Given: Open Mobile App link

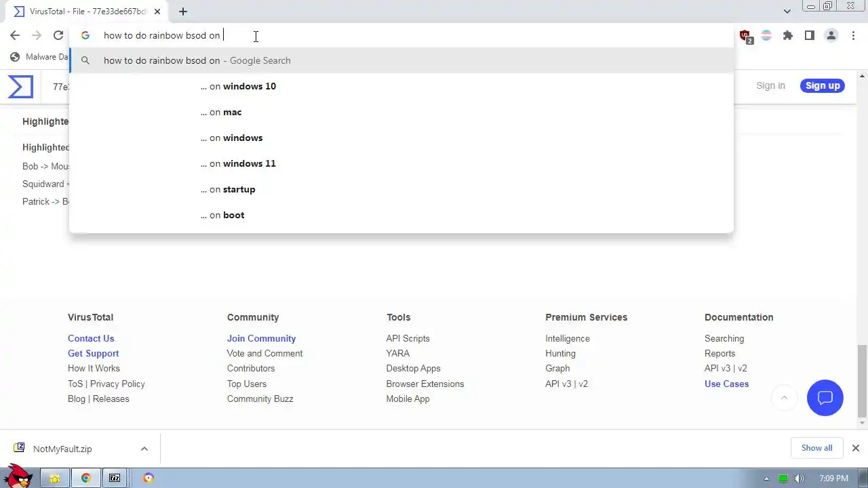Looking at the screenshot, I should (408, 399).
